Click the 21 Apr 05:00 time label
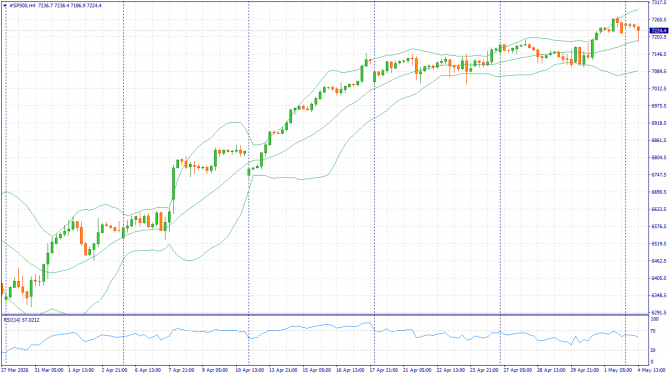Viewport: 670px width, 376px height. 417,370
